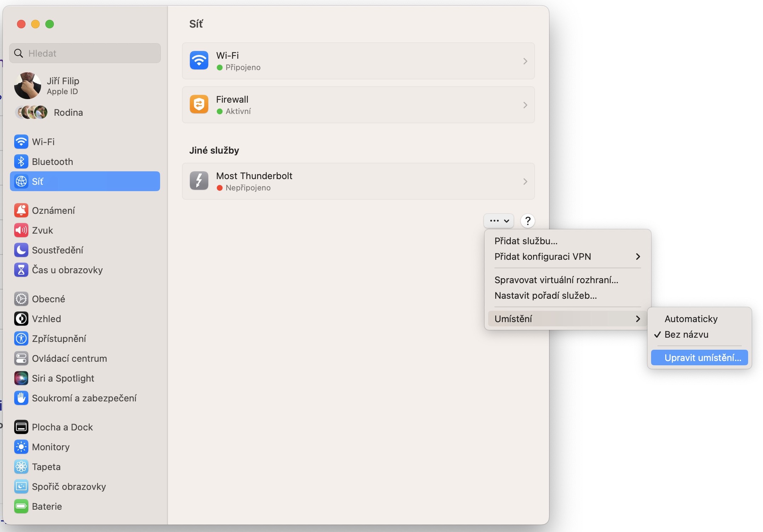This screenshot has height=532, width=763.
Task: Open Plocha a Dock settings
Action: [x=62, y=427]
